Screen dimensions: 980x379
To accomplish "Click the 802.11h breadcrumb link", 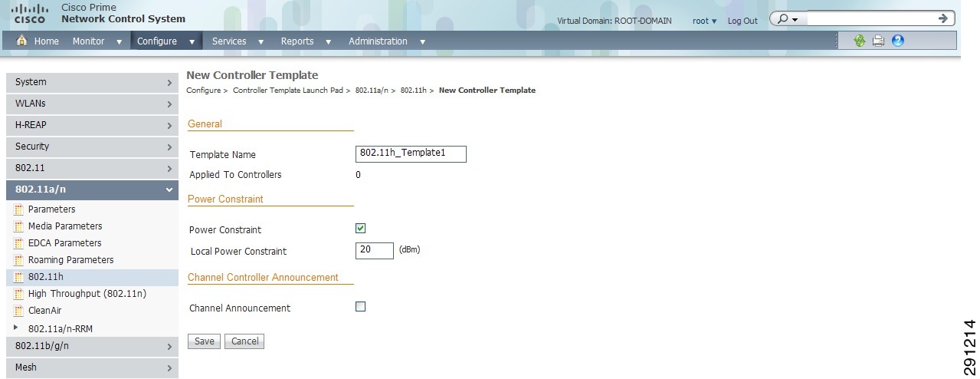I will (413, 91).
